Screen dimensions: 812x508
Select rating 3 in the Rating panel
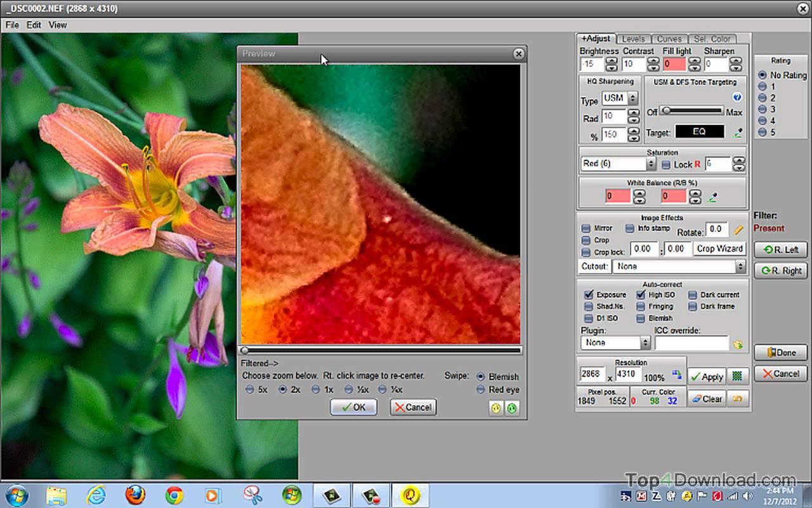[x=761, y=109]
